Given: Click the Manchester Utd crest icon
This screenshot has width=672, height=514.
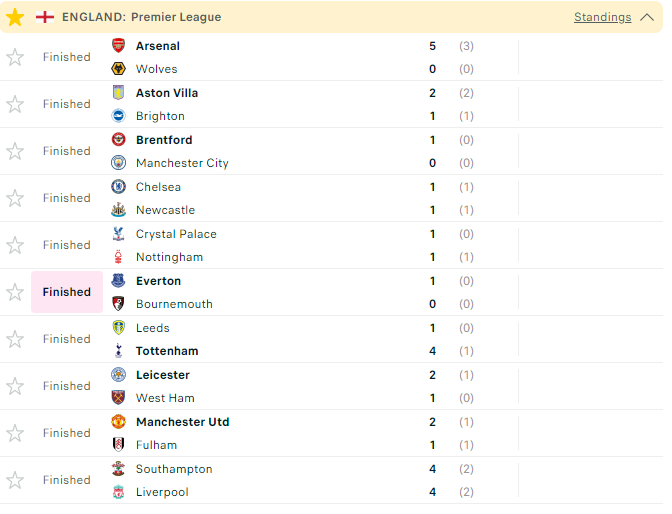Looking at the screenshot, I should click(118, 422).
